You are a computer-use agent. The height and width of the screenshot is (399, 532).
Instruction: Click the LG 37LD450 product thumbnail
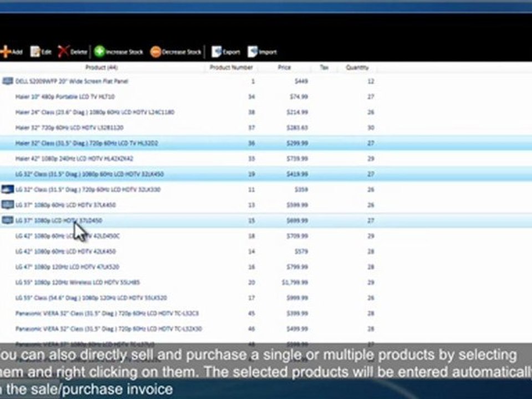pyautogui.click(x=7, y=221)
